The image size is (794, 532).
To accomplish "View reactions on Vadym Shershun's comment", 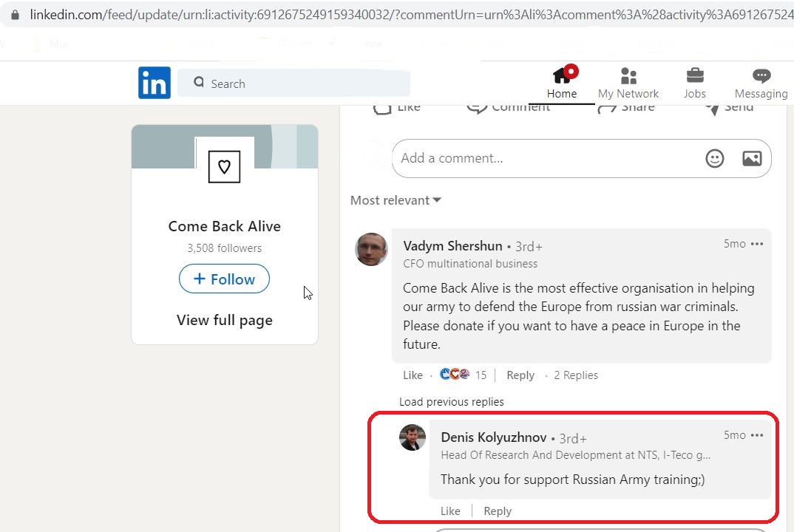I will coord(455,374).
